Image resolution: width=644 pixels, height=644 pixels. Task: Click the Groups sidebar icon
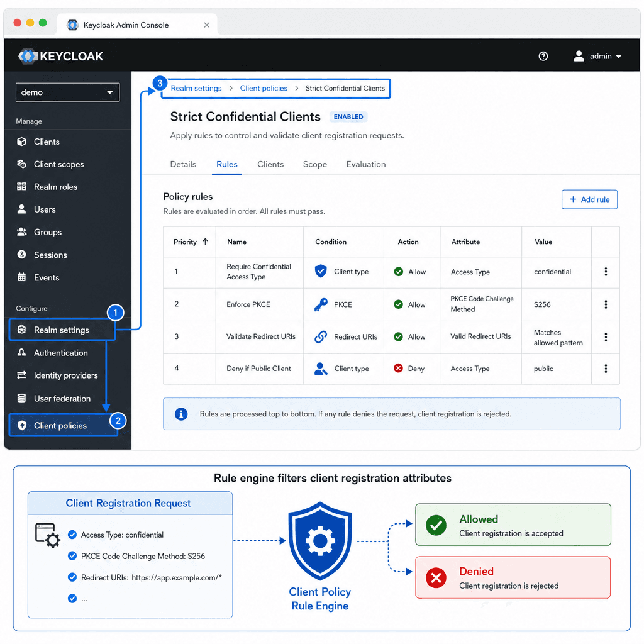(22, 231)
